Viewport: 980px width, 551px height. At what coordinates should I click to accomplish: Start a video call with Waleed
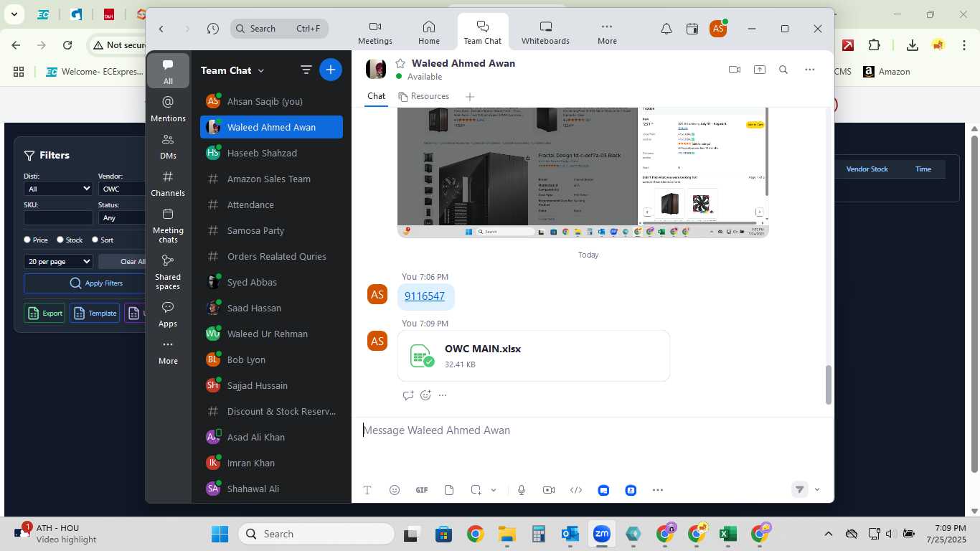734,70
